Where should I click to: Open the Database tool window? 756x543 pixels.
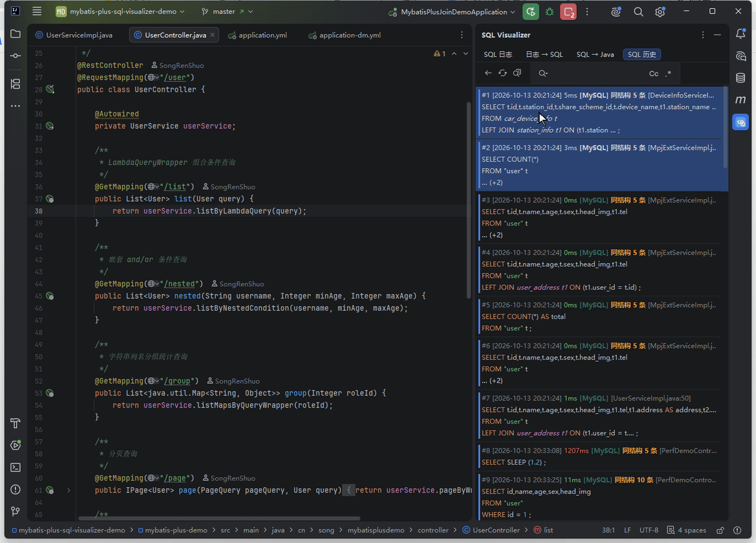(x=741, y=78)
